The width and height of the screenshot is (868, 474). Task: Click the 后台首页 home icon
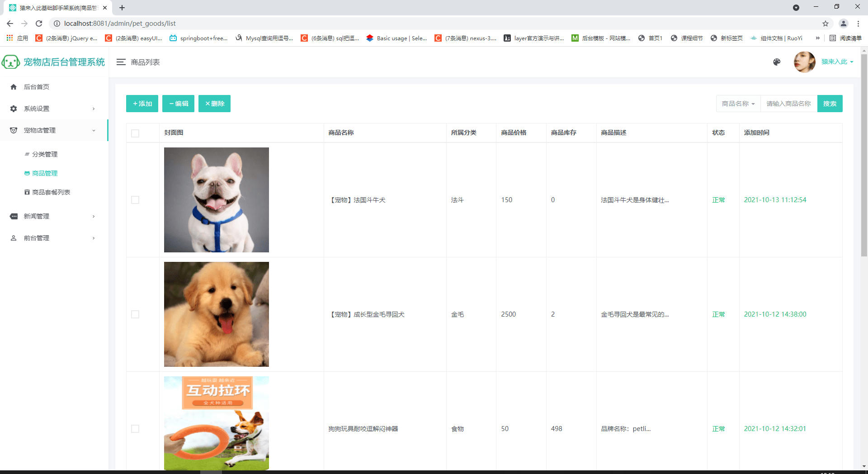[x=14, y=87]
